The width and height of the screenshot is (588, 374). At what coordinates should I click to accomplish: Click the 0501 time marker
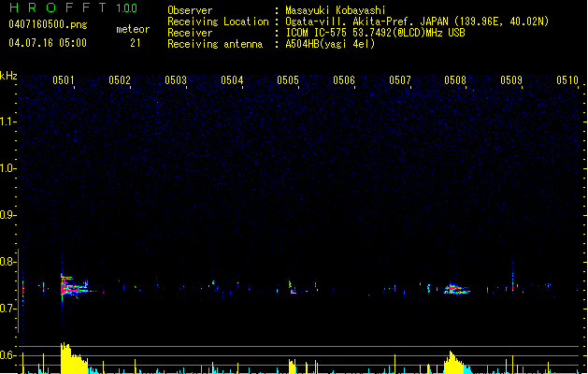64,79
